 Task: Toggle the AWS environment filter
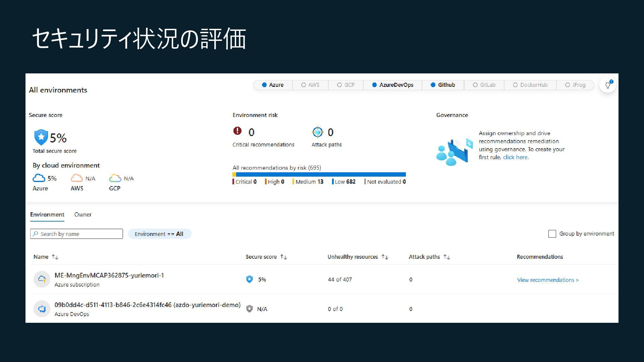point(310,85)
